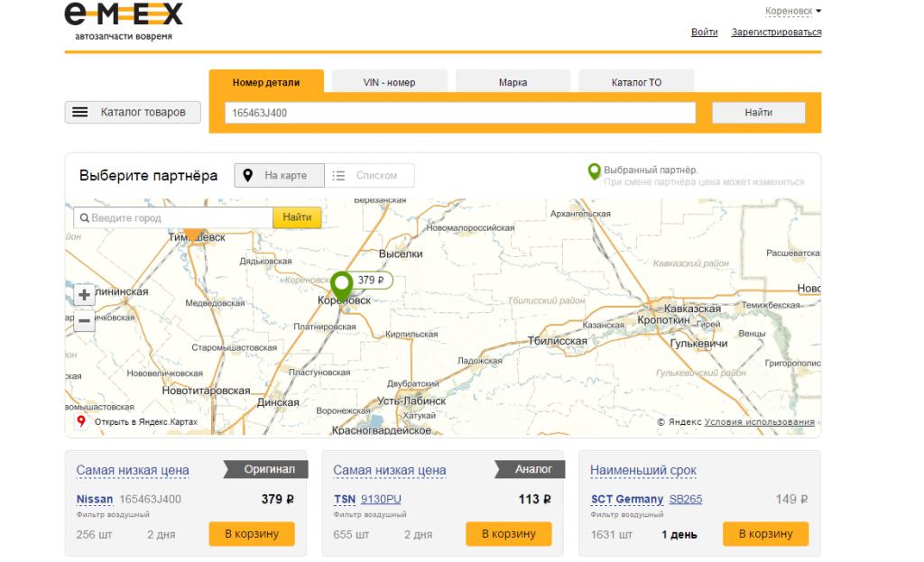Click the Yandex Maps red pin icon
This screenshot has height=562, width=924.
pyautogui.click(x=81, y=421)
